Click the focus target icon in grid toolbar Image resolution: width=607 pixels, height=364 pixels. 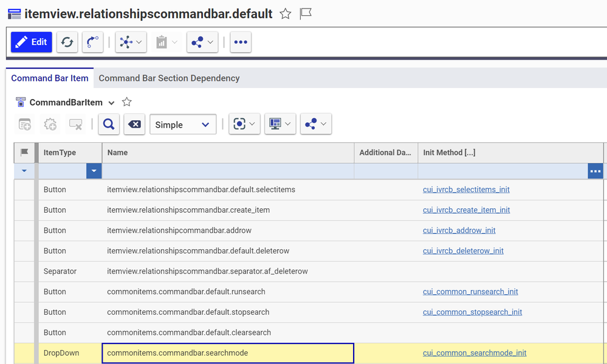click(244, 124)
